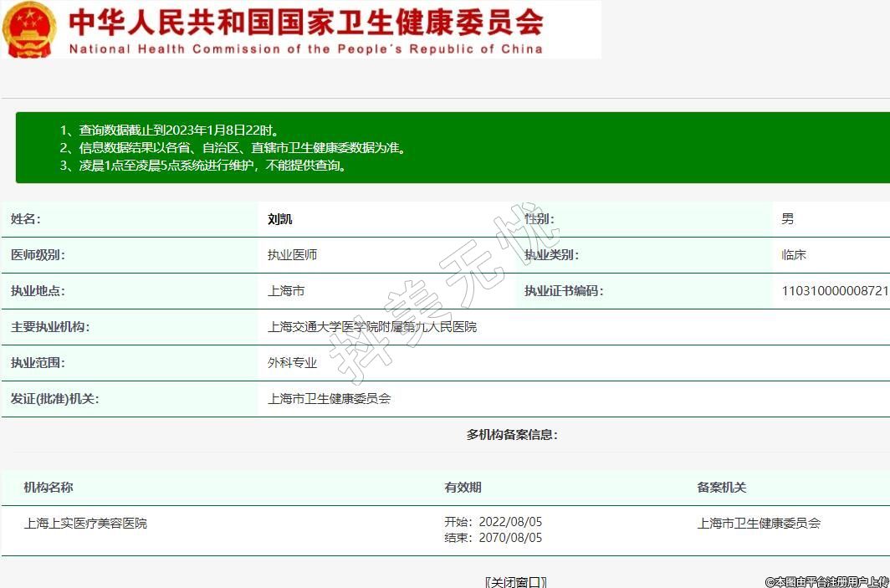890x588 pixels.
Task: Click the English National Health Commission subtitle
Action: tap(305, 49)
